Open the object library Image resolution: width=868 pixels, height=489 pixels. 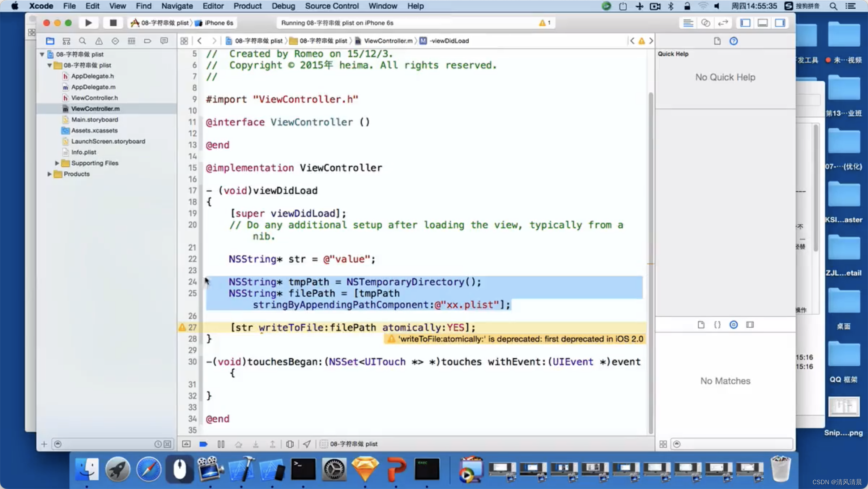(733, 324)
